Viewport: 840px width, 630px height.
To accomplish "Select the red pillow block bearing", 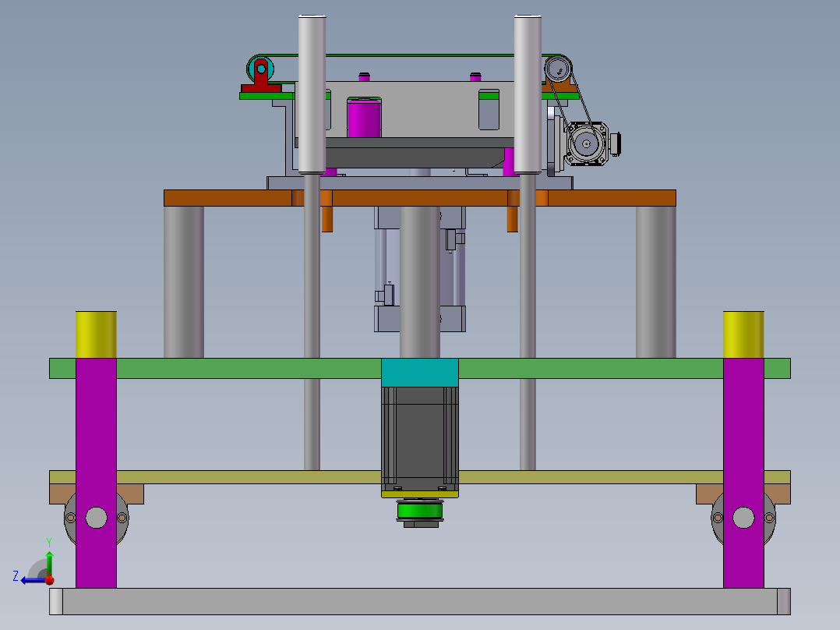I will (261, 78).
